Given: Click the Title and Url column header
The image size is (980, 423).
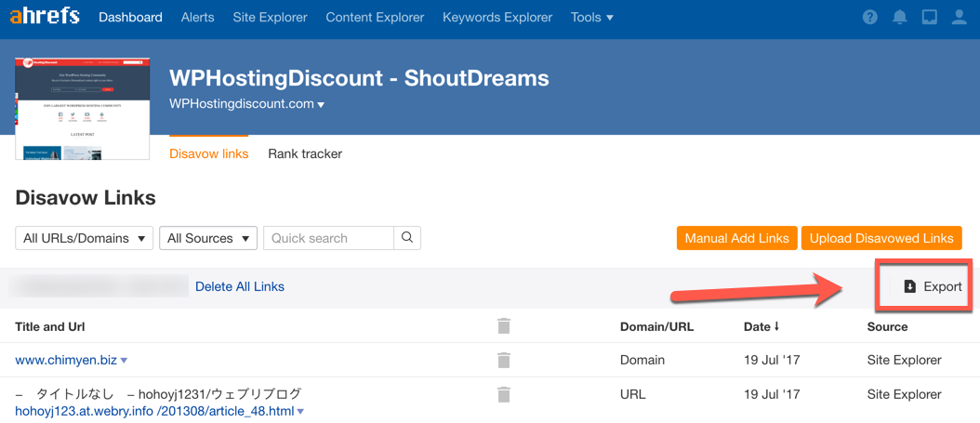Looking at the screenshot, I should click(50, 326).
